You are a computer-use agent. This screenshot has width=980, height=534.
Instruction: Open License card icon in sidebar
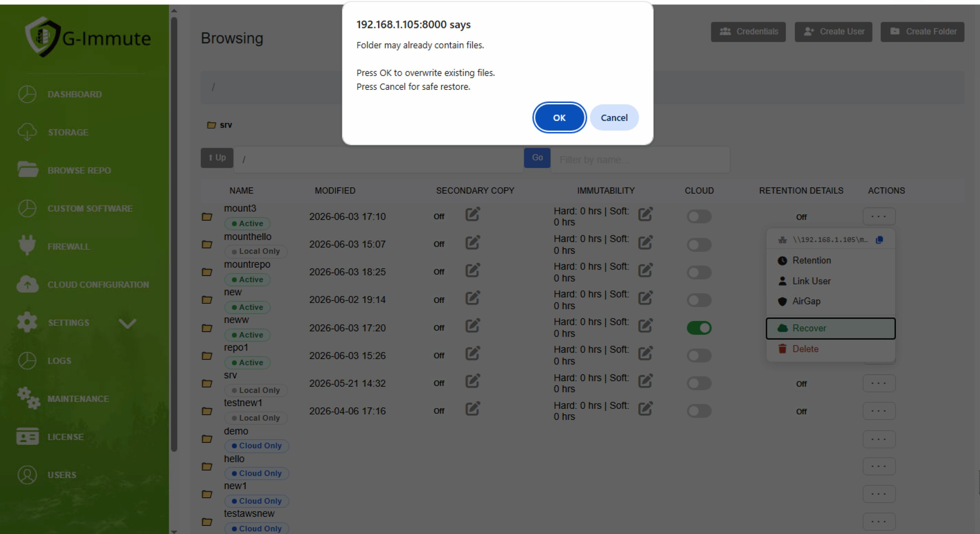click(27, 436)
